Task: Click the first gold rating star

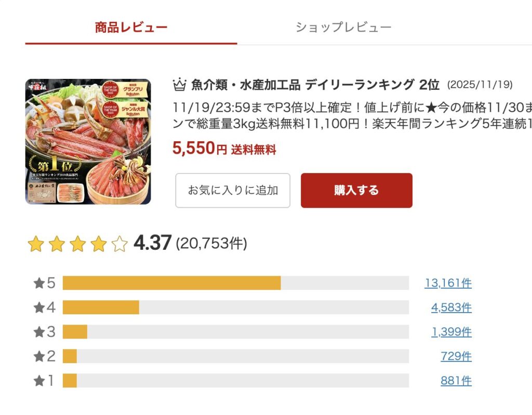Action: tap(35, 244)
